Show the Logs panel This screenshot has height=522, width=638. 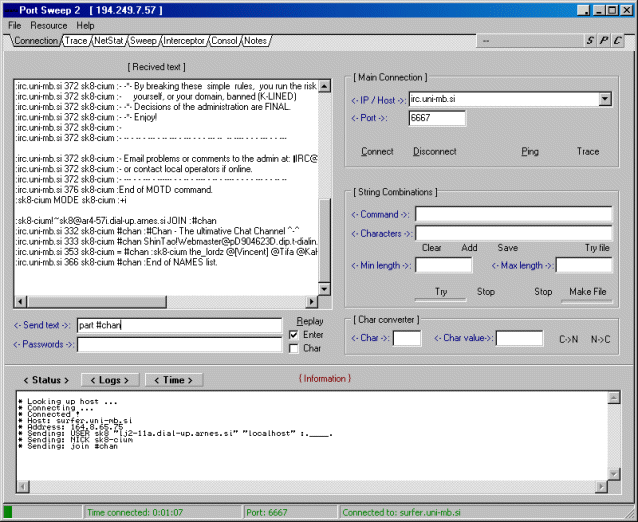tap(109, 380)
